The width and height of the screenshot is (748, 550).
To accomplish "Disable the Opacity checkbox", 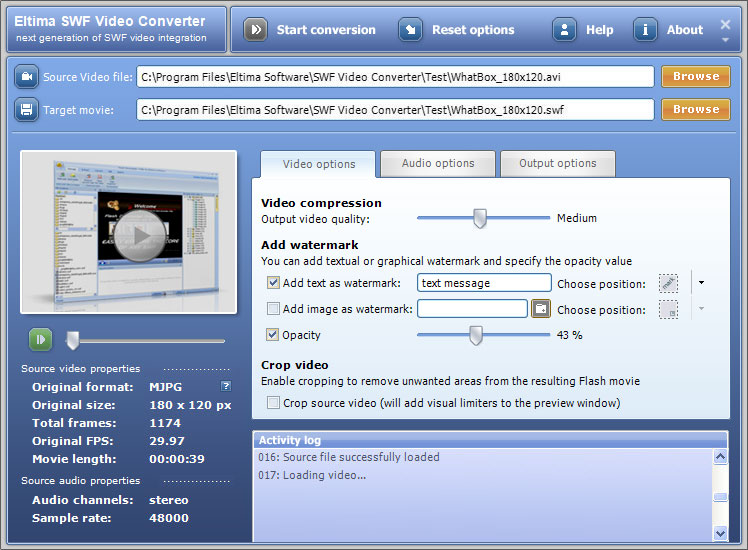I will point(274,335).
